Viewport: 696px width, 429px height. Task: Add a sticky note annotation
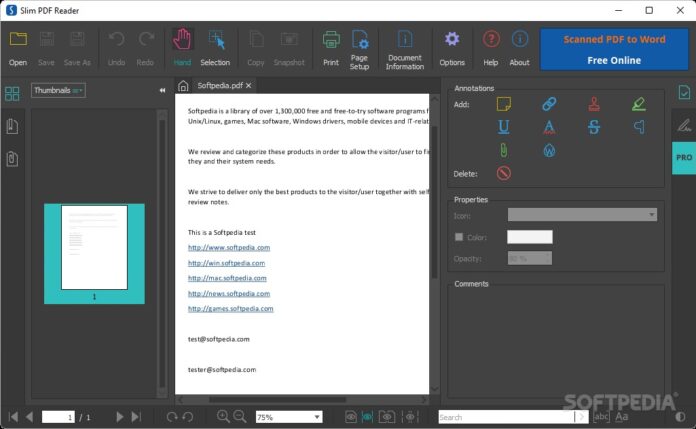point(504,104)
